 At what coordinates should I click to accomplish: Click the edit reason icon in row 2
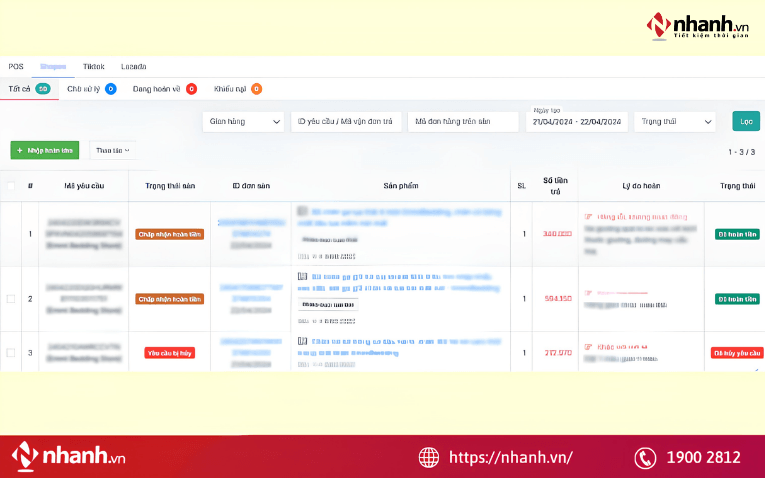tap(588, 293)
